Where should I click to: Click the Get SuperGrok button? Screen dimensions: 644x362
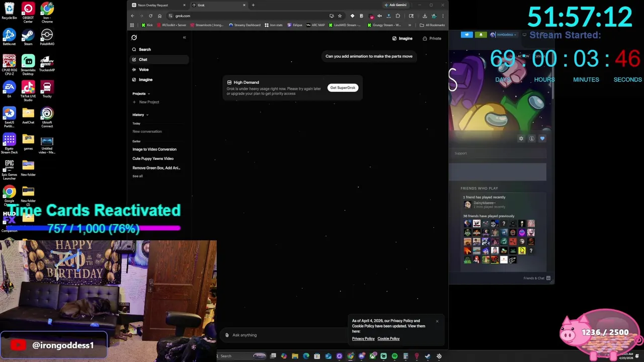point(343,87)
